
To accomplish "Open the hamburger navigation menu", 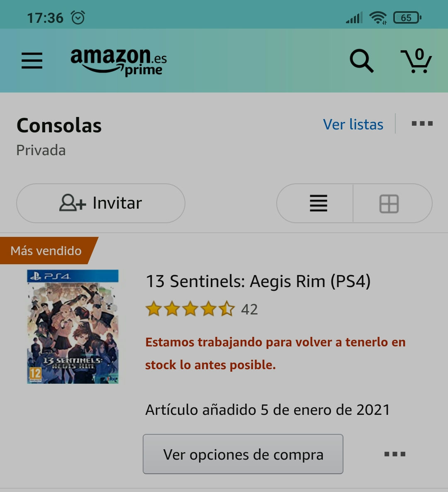I will tap(32, 60).
